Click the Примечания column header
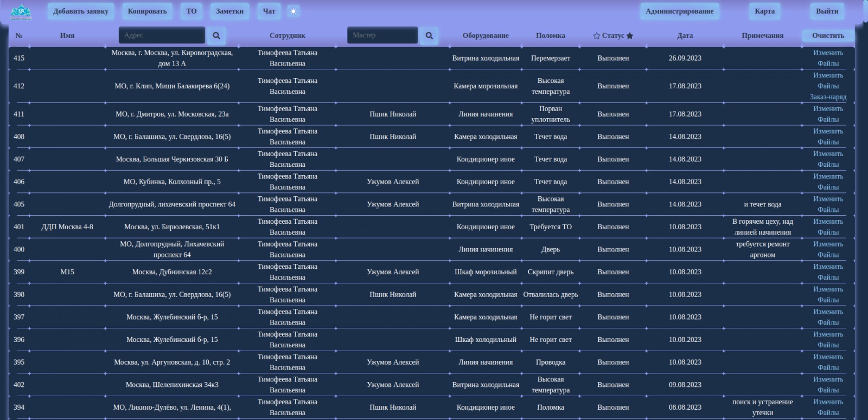The height and width of the screenshot is (420, 868). (763, 36)
